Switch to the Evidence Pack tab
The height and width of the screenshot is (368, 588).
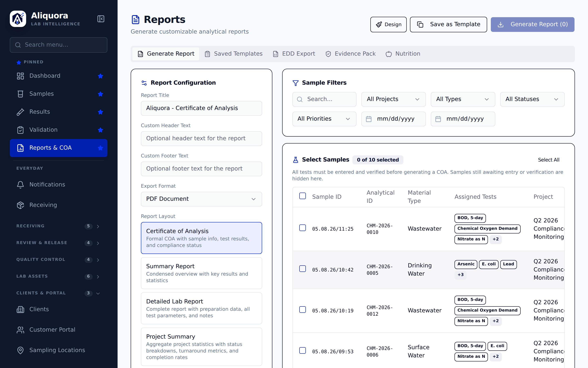click(x=350, y=54)
